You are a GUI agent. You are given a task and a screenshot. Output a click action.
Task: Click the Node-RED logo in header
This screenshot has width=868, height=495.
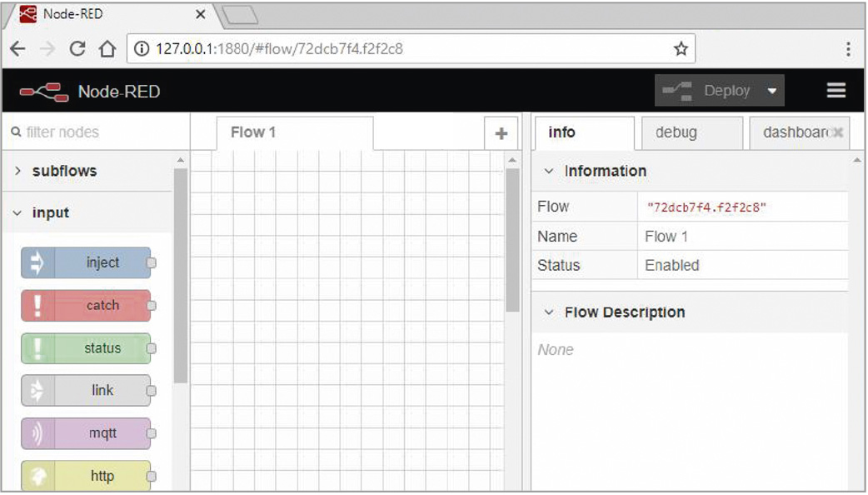(43, 92)
